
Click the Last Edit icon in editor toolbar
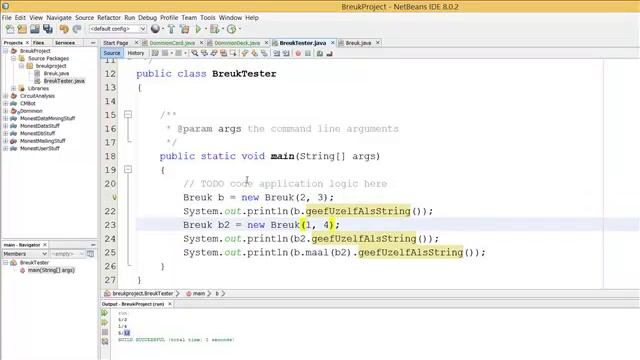pos(155,53)
